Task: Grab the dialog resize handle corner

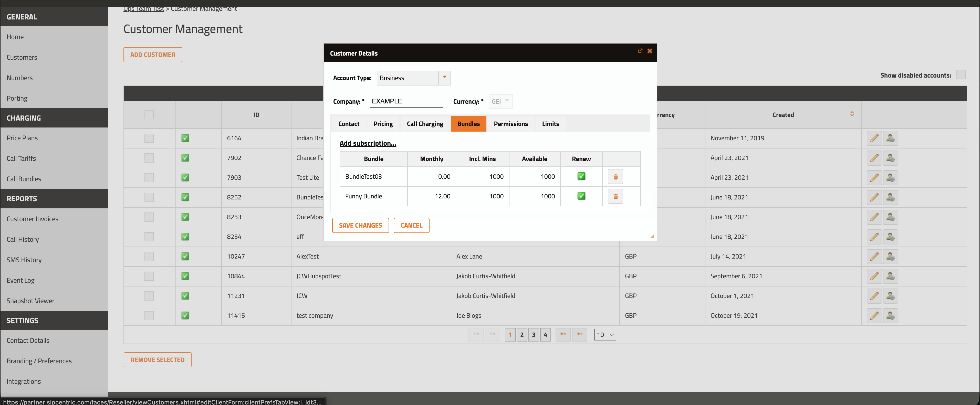Action: click(x=652, y=236)
